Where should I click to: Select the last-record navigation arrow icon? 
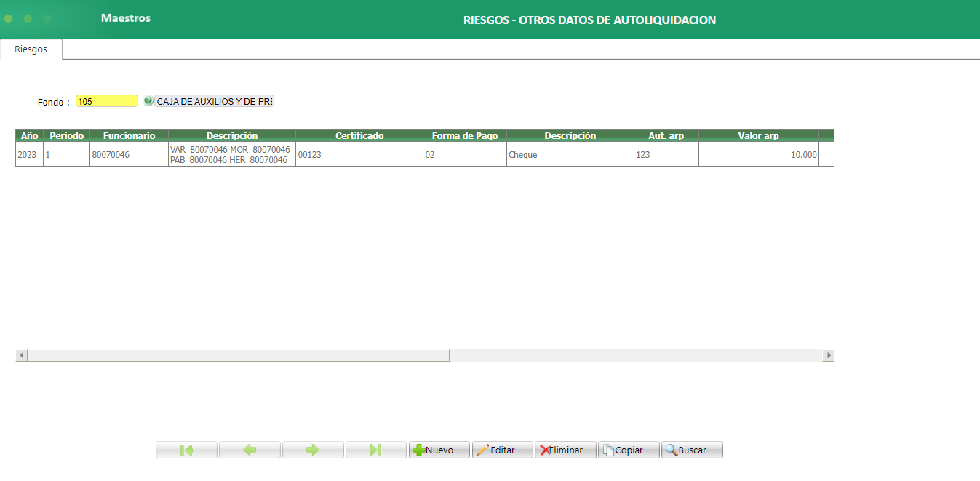(x=376, y=450)
